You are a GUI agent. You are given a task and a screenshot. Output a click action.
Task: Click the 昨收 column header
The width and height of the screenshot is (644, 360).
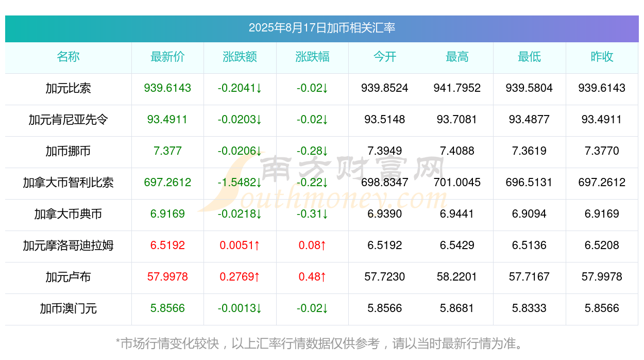[x=602, y=57]
